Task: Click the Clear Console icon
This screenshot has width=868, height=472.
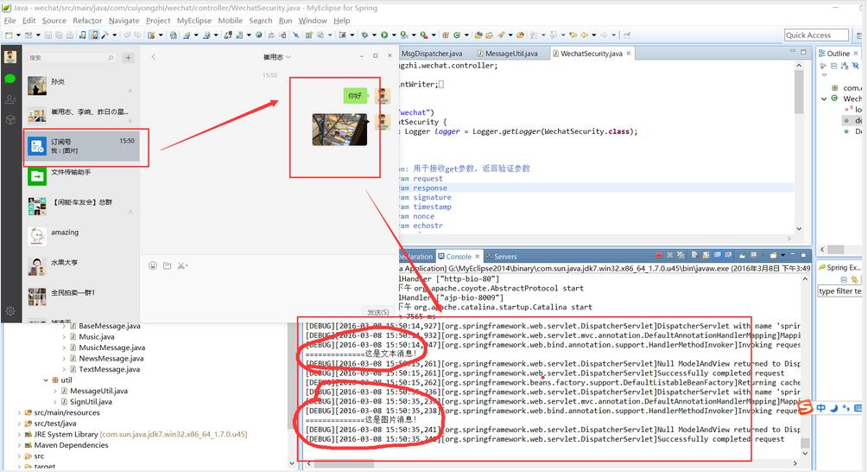Action: click(x=694, y=255)
